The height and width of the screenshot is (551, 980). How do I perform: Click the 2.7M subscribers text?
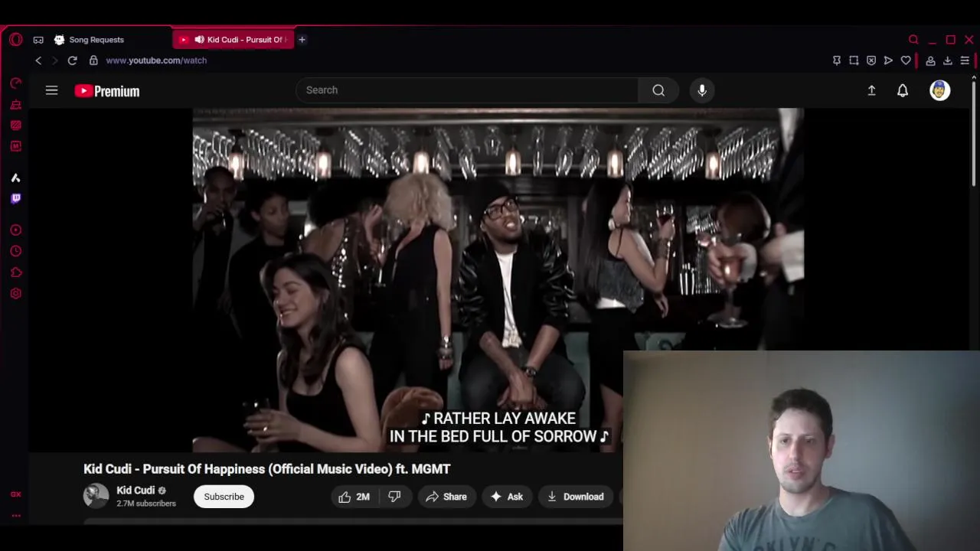click(146, 504)
